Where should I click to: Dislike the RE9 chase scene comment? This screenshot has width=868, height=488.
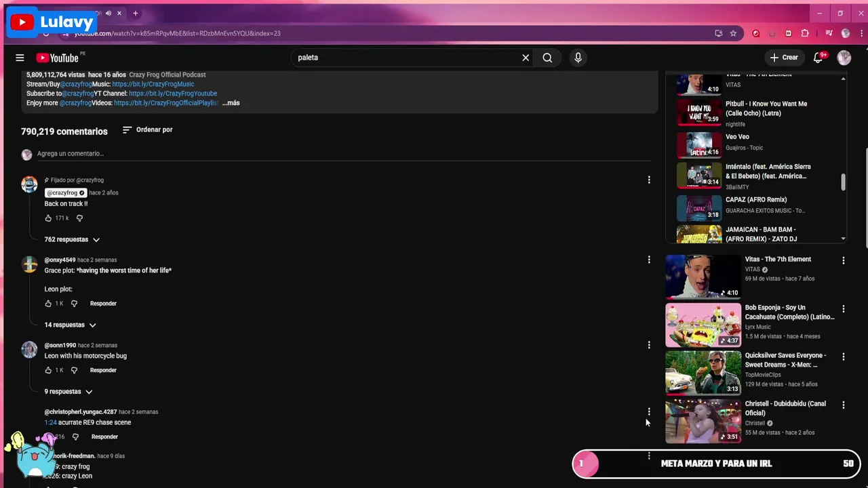coord(75,436)
